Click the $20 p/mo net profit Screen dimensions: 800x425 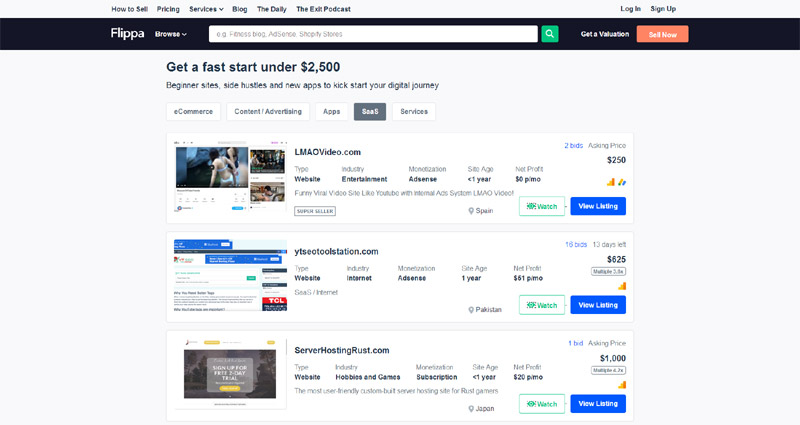(x=528, y=377)
